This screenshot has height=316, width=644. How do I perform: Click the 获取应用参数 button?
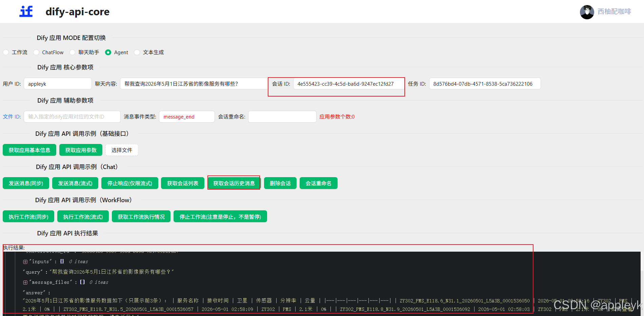81,150
